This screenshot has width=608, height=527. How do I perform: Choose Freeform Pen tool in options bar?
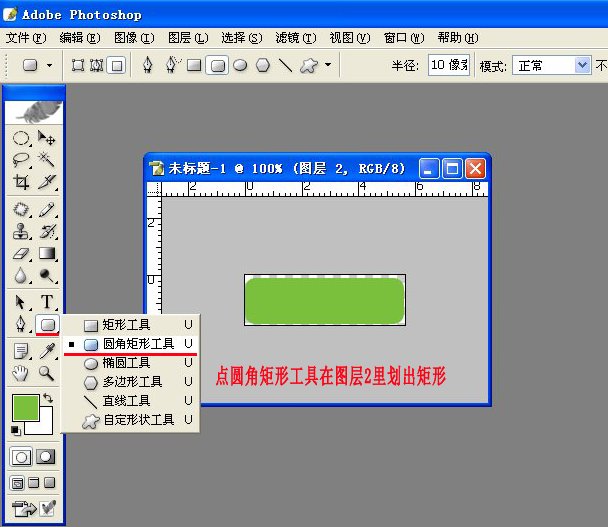(172, 65)
